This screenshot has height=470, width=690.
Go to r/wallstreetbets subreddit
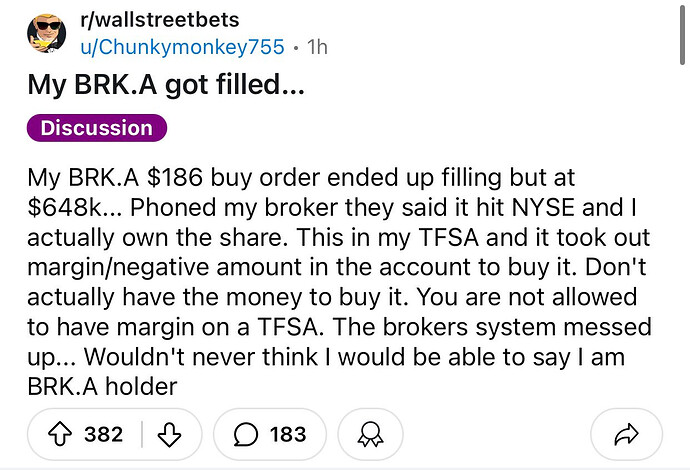coord(160,19)
